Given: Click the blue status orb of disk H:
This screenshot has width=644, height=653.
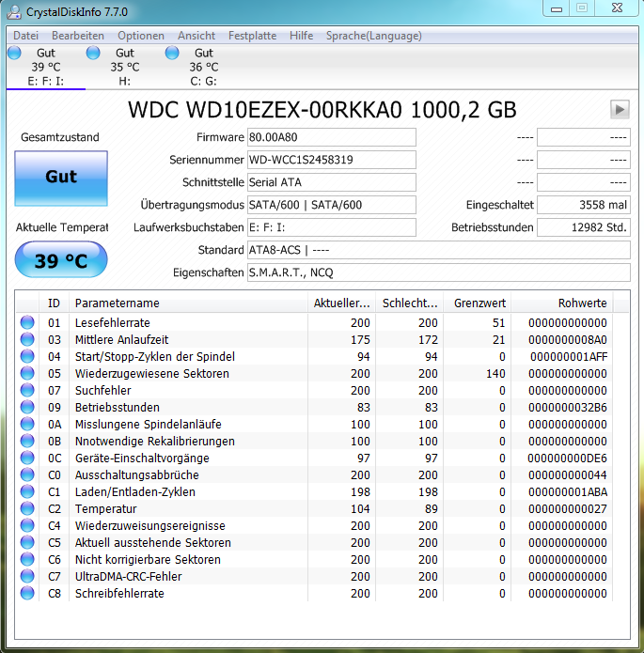Looking at the screenshot, I should pos(93,53).
